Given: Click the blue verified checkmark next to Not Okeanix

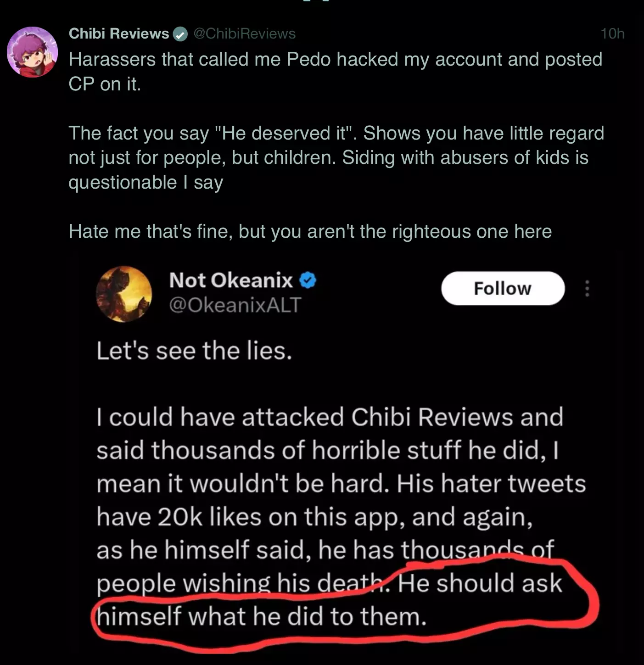Looking at the screenshot, I should (308, 280).
